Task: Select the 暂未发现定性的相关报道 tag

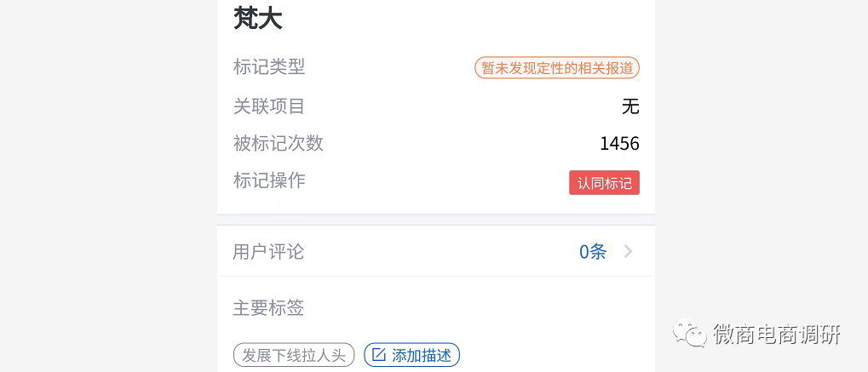Action: 557,68
